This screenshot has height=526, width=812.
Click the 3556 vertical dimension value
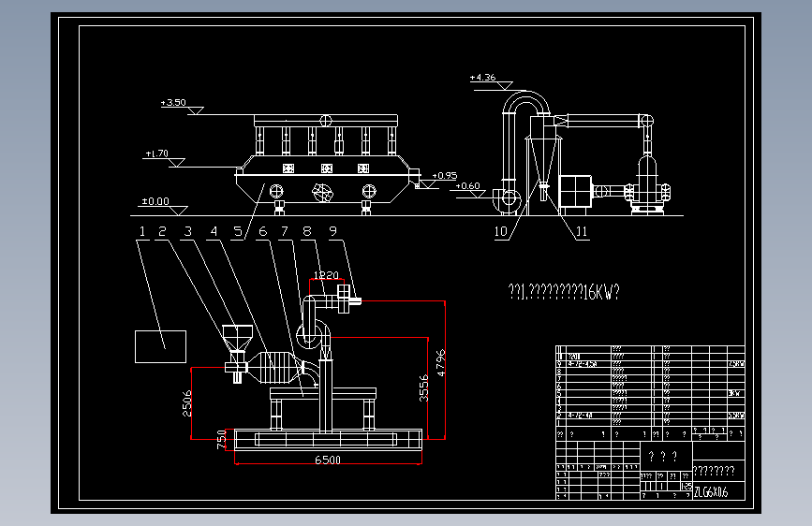coord(423,387)
